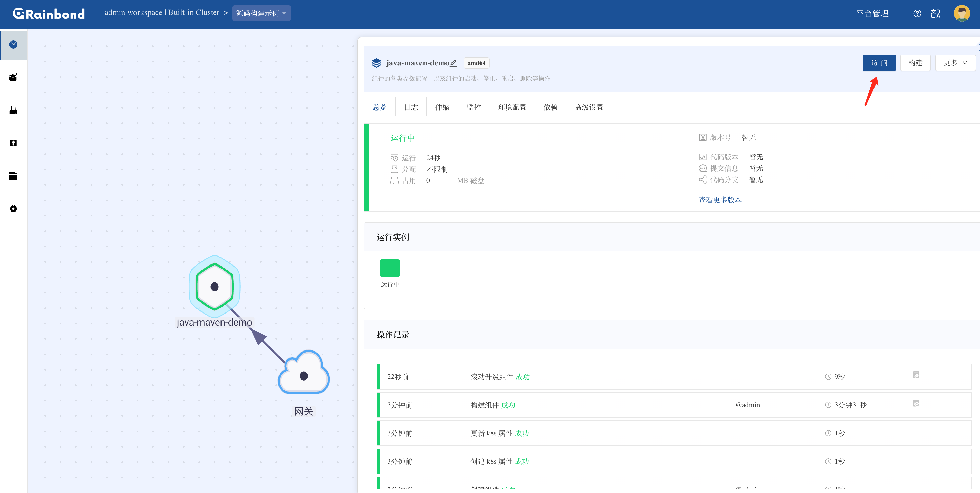Image resolution: width=980 pixels, height=493 pixels.
Task: Open log icon for build component record
Action: point(916,403)
